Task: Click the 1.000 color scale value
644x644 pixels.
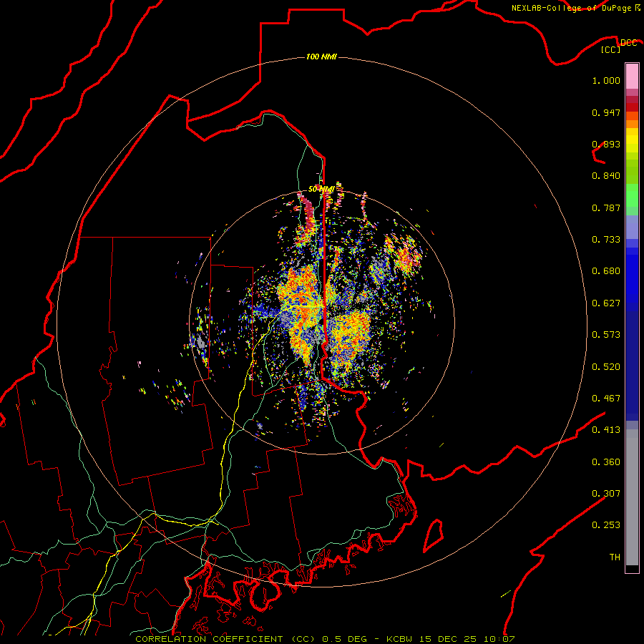Action: pyautogui.click(x=606, y=80)
